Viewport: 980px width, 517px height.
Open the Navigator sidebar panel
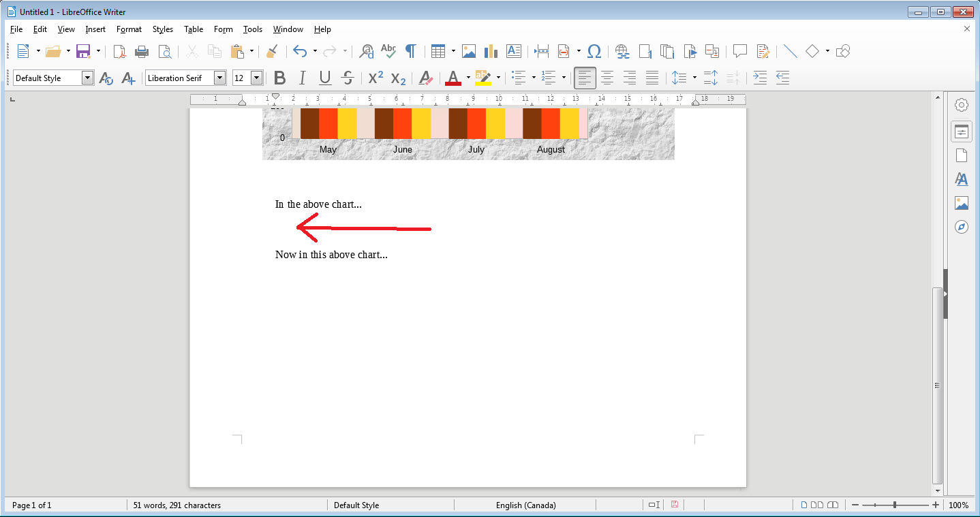click(x=962, y=227)
